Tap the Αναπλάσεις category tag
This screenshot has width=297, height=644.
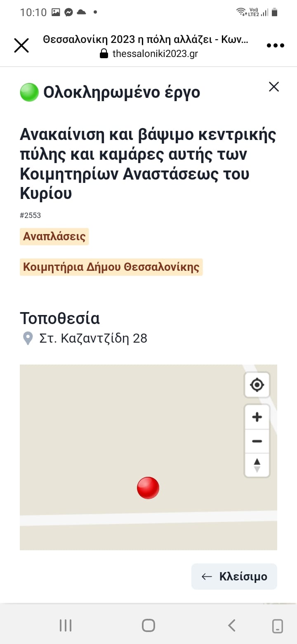click(x=54, y=237)
